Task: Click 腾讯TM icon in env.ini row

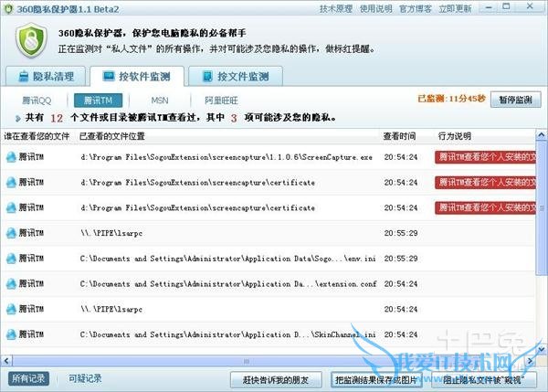Action: [x=11, y=259]
